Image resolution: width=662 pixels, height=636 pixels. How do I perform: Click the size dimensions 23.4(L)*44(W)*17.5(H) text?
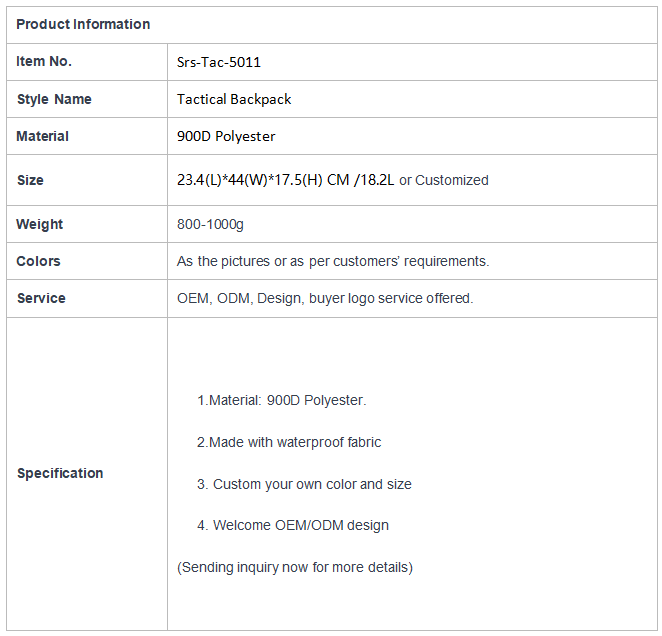tap(250, 180)
